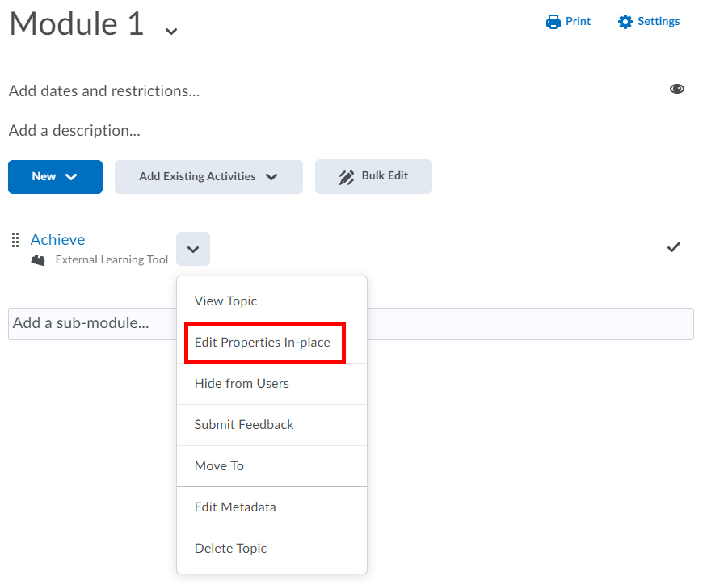Click the drag handle next to Achieve
Viewport: 728px width, 585px height.
coord(15,239)
